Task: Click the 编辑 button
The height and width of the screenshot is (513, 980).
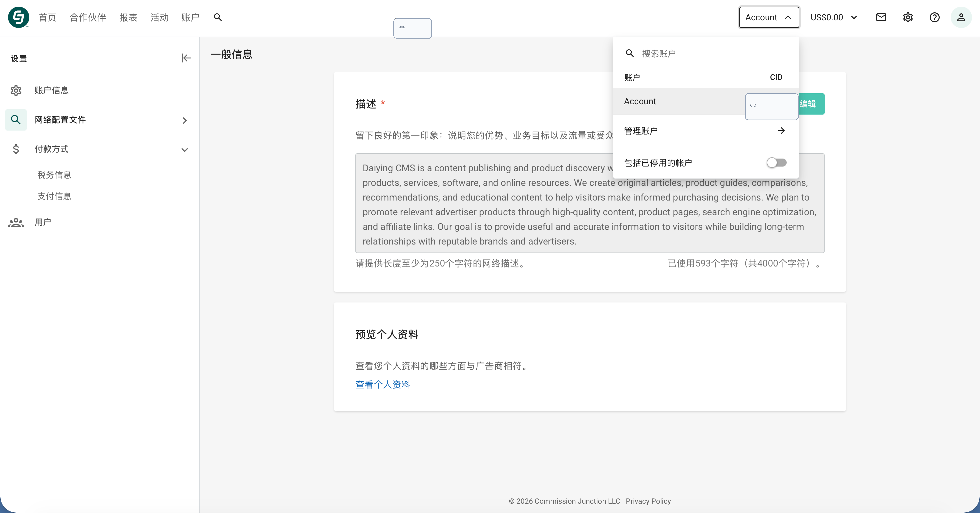Action: tap(811, 104)
